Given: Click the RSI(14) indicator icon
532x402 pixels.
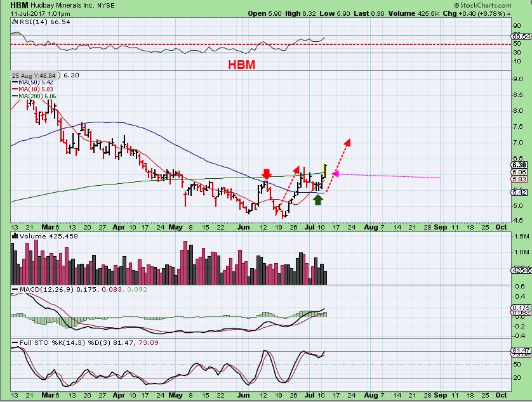Looking at the screenshot, I should coord(15,22).
